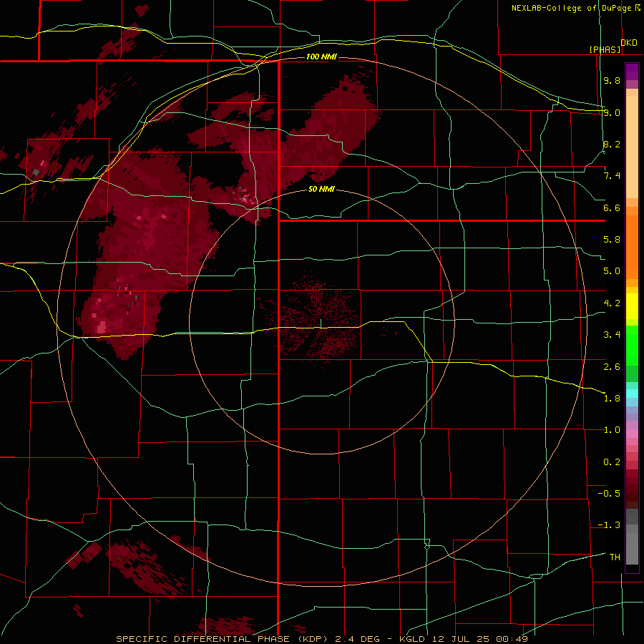Click the radar site marker at the map center
Viewport: 644px width, 644px height.
tap(321, 323)
